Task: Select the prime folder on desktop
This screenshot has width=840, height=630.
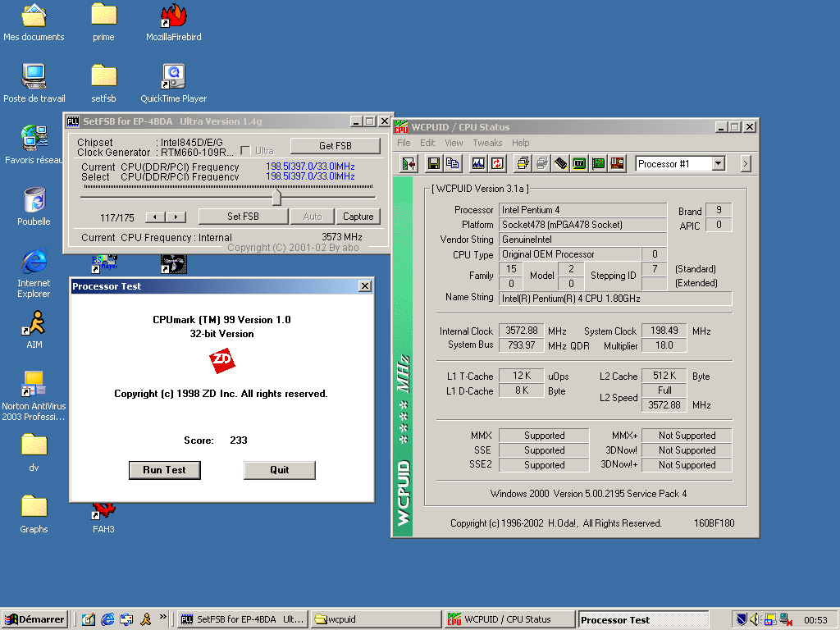Action: [x=103, y=22]
